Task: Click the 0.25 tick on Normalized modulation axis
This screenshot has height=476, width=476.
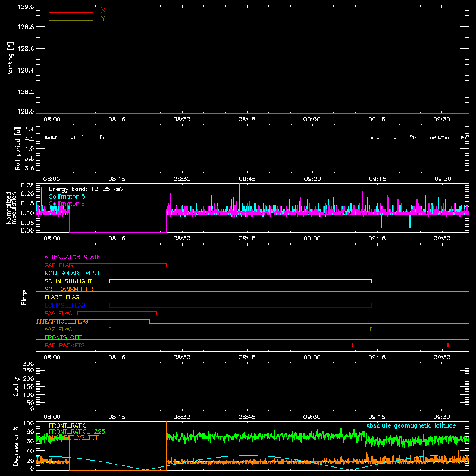Action: click(x=27, y=186)
